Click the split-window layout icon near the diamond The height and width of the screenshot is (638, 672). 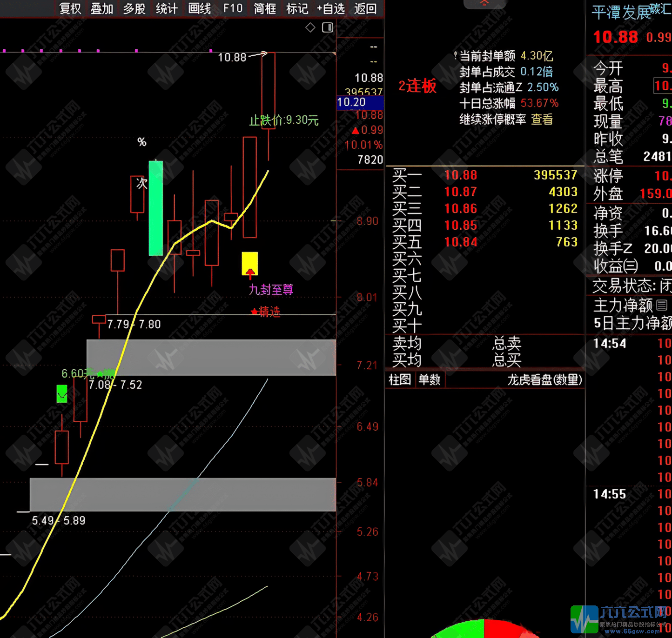[328, 27]
